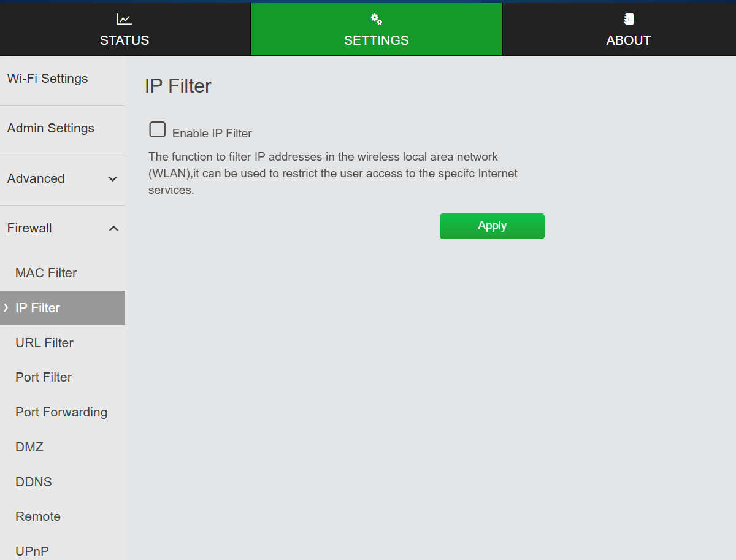Screen dimensions: 736x560
Task: Open the DMZ settings page
Action: [29, 447]
